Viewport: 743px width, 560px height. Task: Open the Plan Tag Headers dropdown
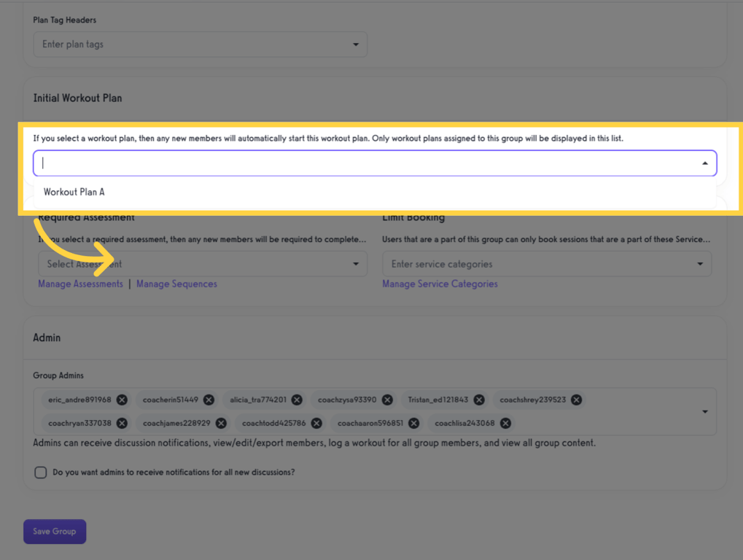click(x=356, y=44)
